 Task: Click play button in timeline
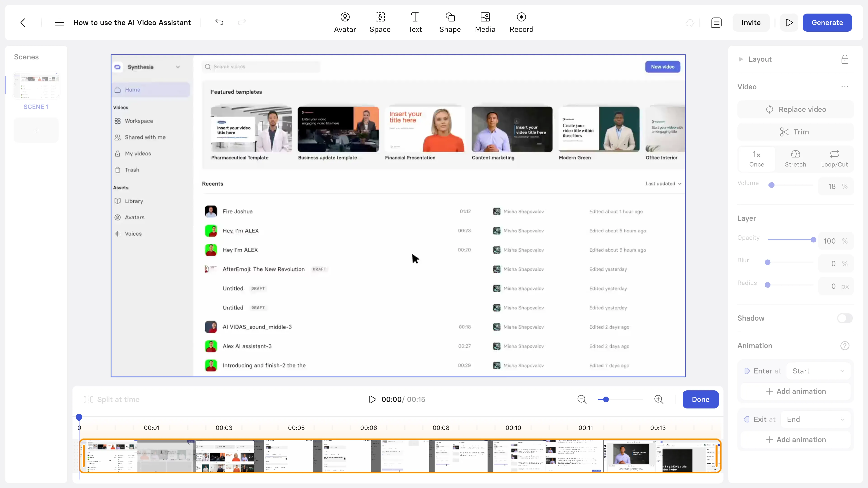click(x=372, y=399)
